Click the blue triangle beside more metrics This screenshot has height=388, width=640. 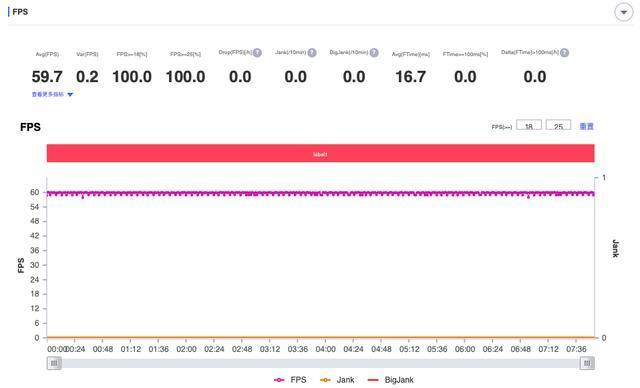point(70,95)
